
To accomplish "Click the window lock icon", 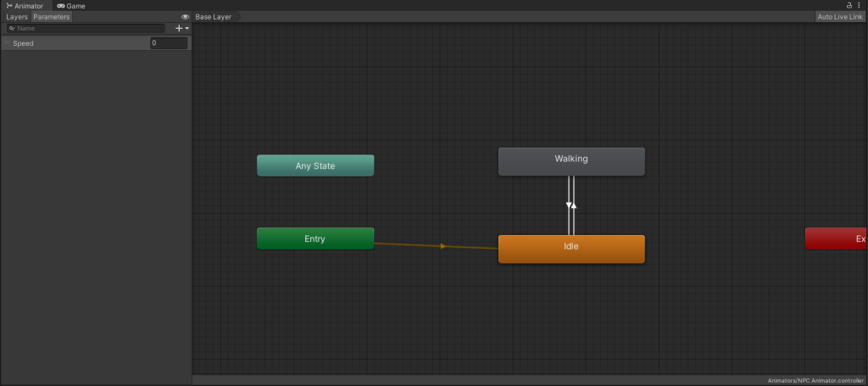I will 849,5.
